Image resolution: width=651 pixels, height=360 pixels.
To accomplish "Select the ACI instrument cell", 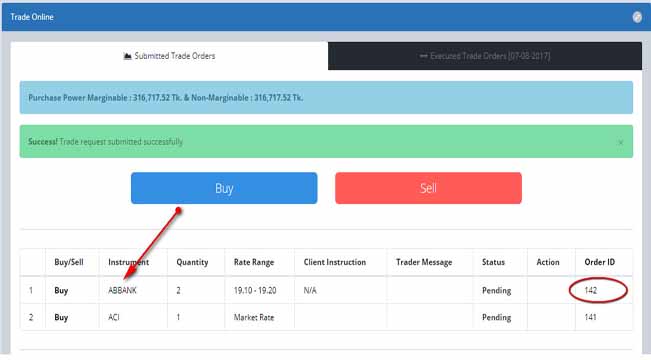I will tap(113, 317).
